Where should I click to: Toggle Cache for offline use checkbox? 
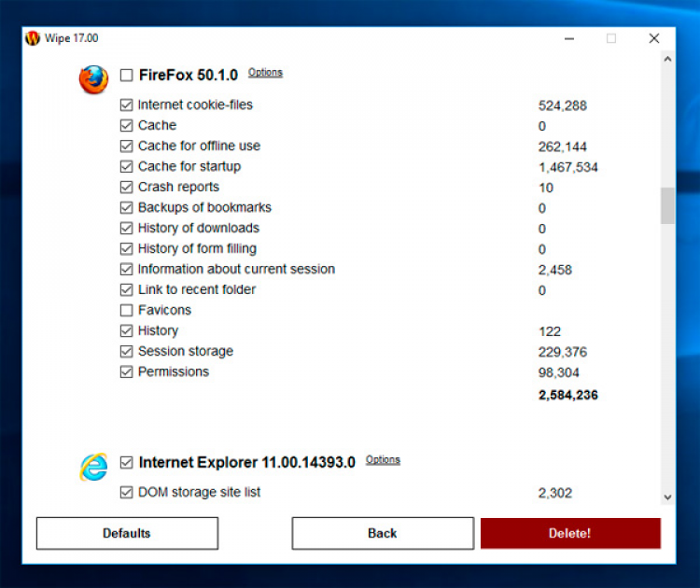tap(126, 146)
